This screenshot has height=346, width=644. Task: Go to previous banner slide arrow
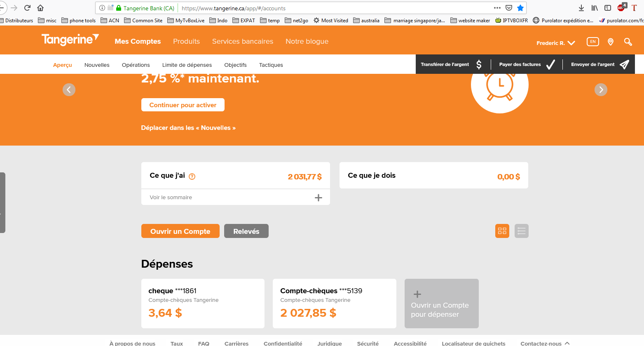pyautogui.click(x=69, y=89)
